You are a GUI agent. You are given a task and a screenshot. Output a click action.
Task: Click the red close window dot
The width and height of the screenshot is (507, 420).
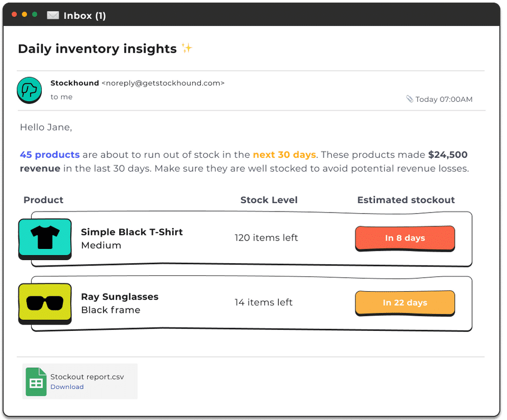[14, 14]
